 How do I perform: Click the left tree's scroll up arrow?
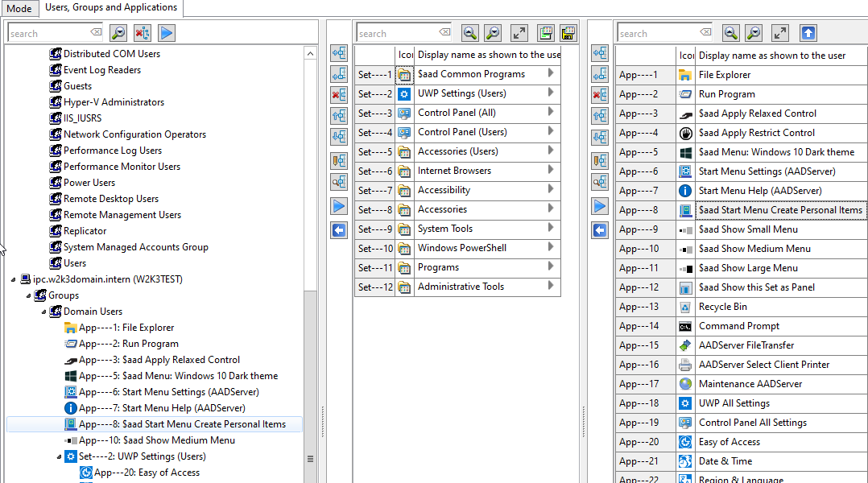pos(311,53)
